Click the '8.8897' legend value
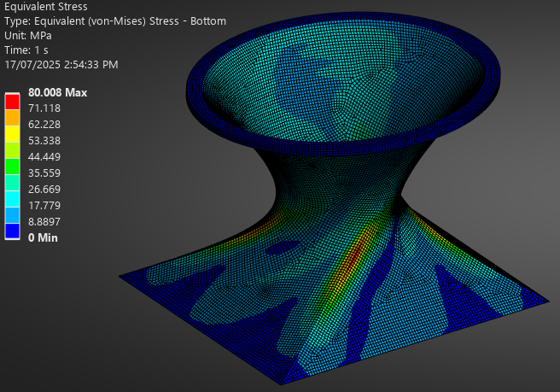560x392 pixels. (44, 221)
